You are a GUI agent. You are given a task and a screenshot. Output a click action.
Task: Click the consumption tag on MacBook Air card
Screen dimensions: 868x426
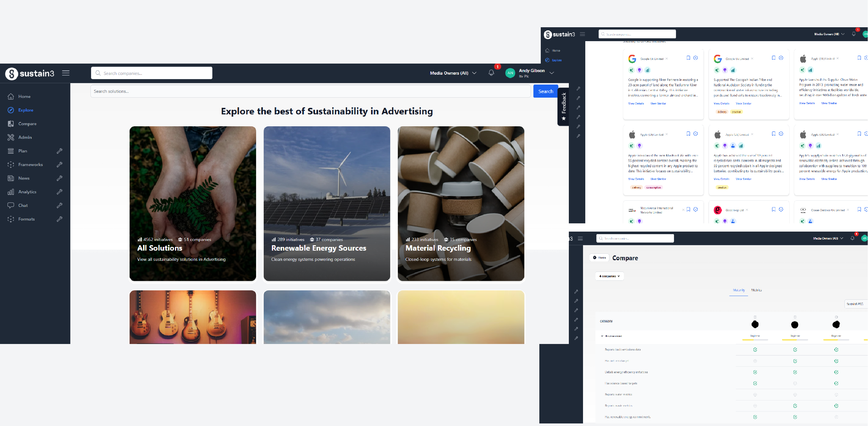653,188
